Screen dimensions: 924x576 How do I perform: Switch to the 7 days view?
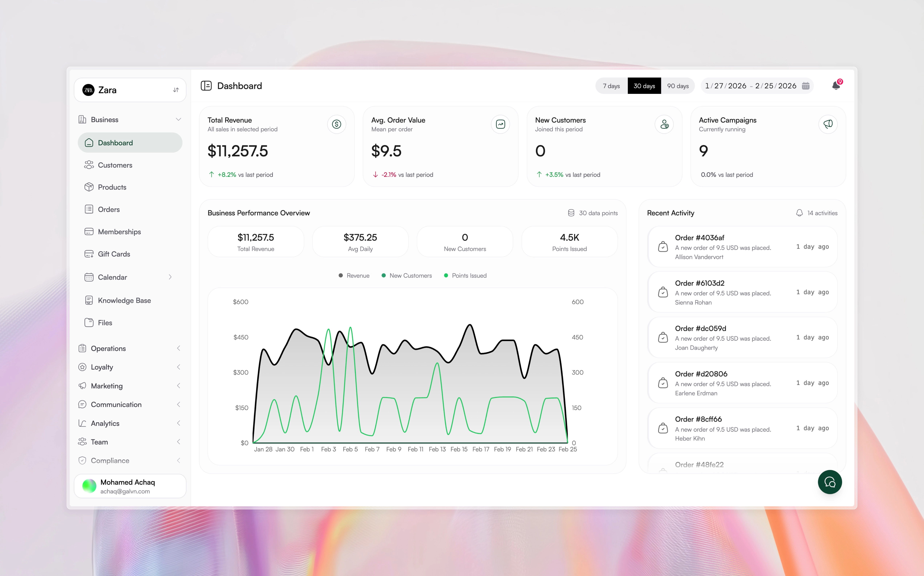(x=611, y=86)
